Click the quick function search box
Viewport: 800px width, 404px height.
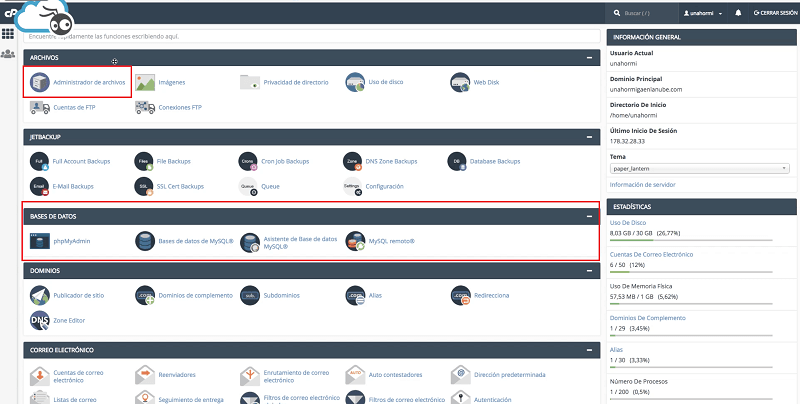tap(312, 37)
